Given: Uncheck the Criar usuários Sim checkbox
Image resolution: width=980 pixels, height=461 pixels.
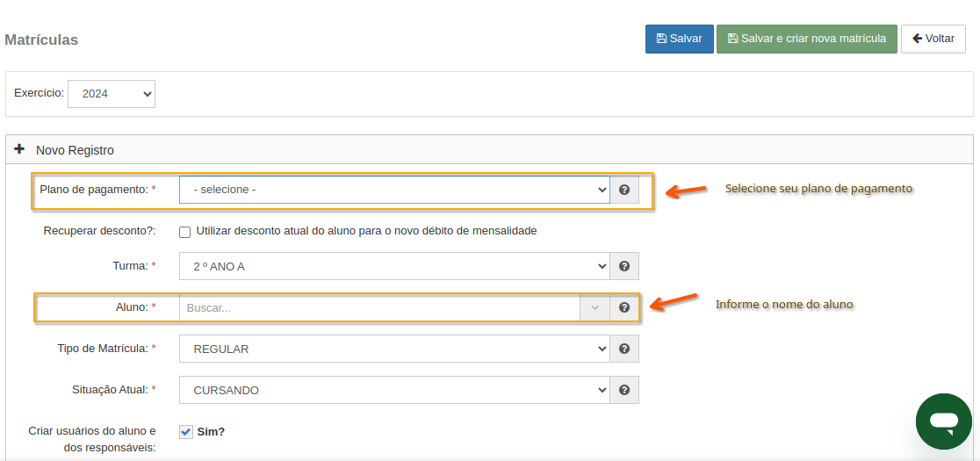Looking at the screenshot, I should pyautogui.click(x=185, y=431).
